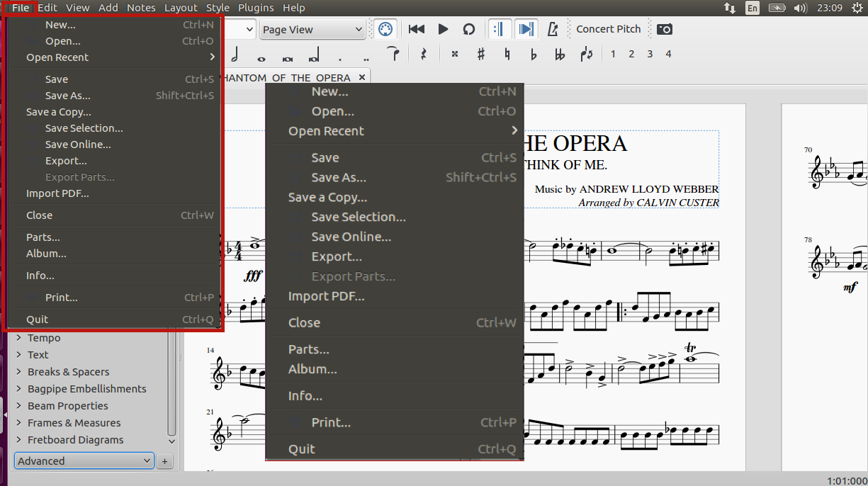868x486 pixels.
Task: Open the sound volume indicator
Action: [801, 8]
